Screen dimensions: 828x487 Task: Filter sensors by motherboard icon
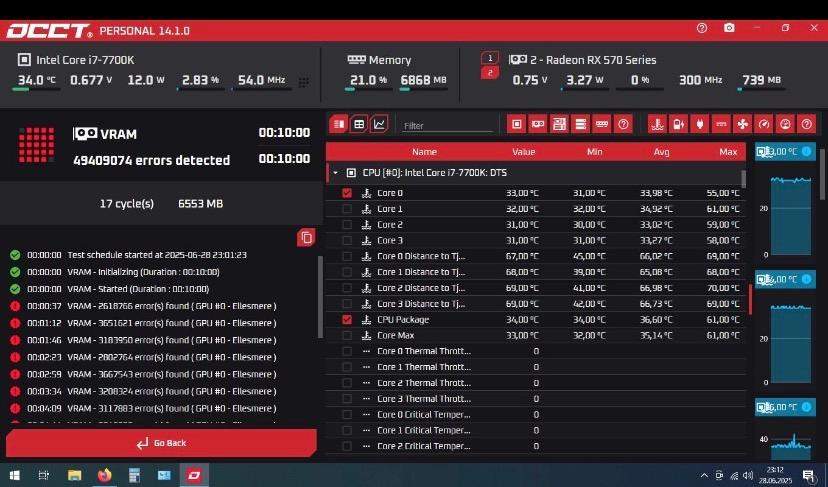pos(559,124)
